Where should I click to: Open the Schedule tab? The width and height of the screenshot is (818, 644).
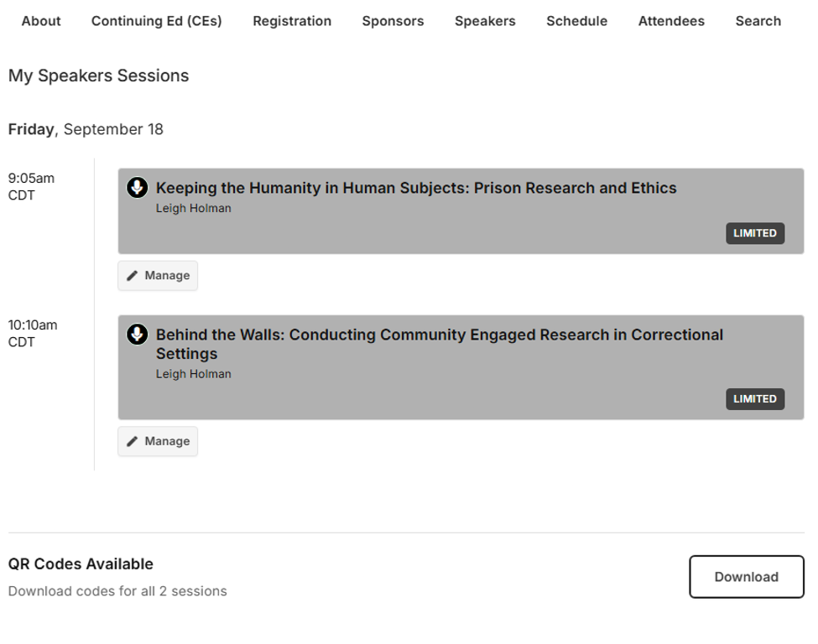577,21
